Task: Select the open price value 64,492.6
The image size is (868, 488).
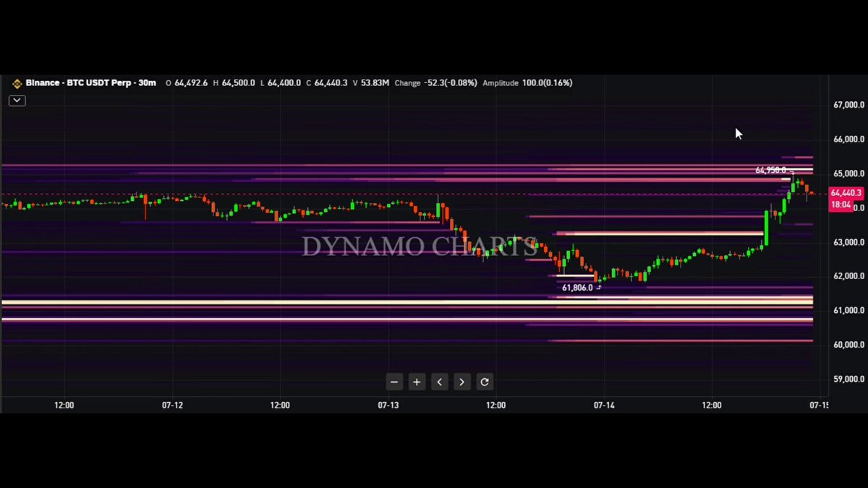Action: (x=192, y=83)
